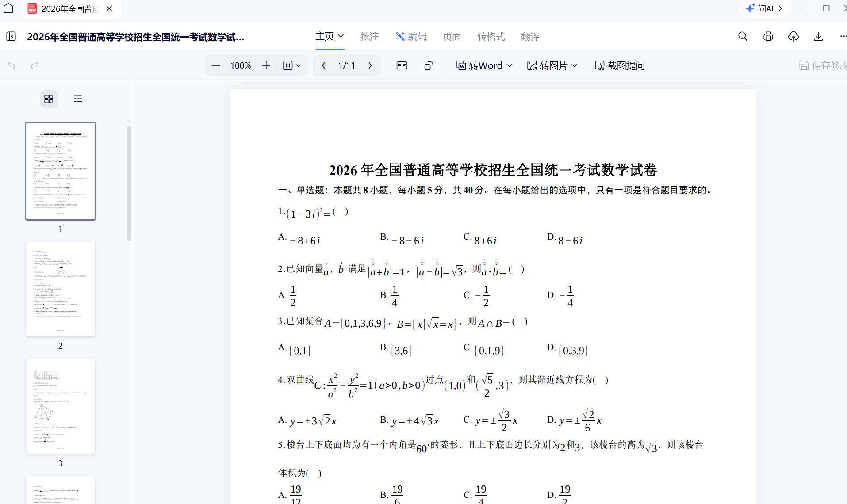Rotate the page view
The height and width of the screenshot is (504, 847).
pos(429,65)
